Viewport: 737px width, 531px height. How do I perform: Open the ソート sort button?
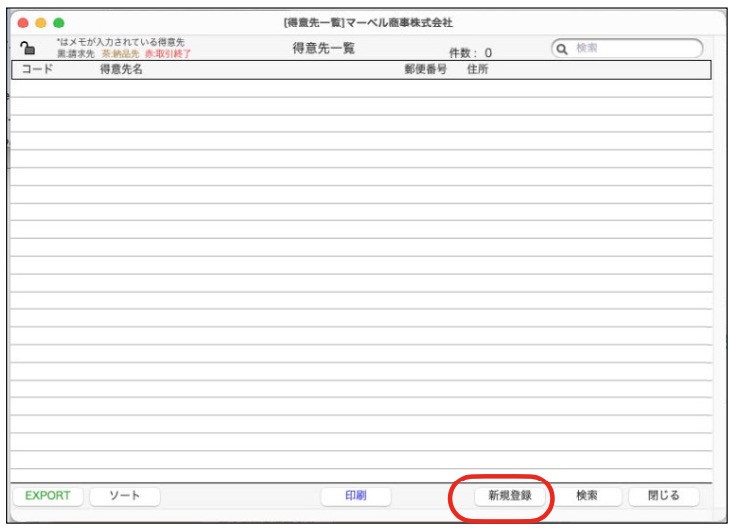[124, 496]
